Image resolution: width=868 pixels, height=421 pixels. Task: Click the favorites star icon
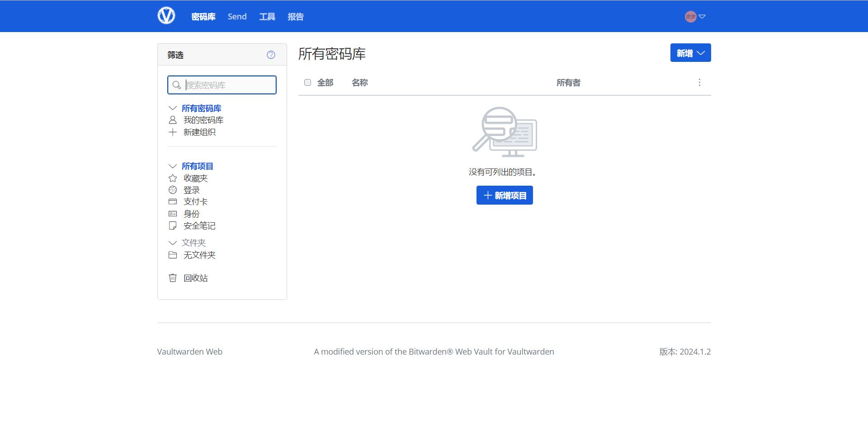[x=173, y=178]
